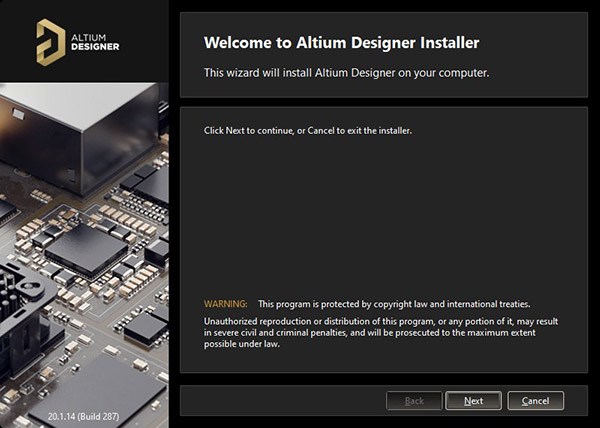This screenshot has width=600, height=428.
Task: Click the "Click Next to continue" instruction text
Action: [308, 131]
